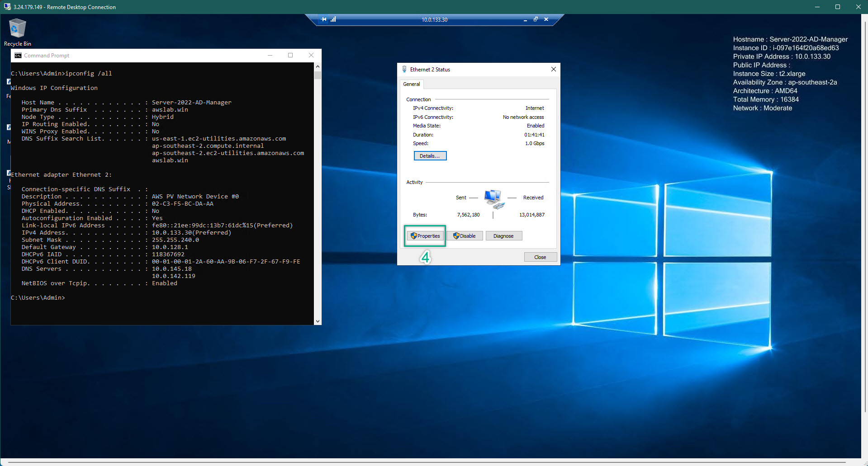Click DNS server 10.0.142.119 entry

(x=173, y=276)
